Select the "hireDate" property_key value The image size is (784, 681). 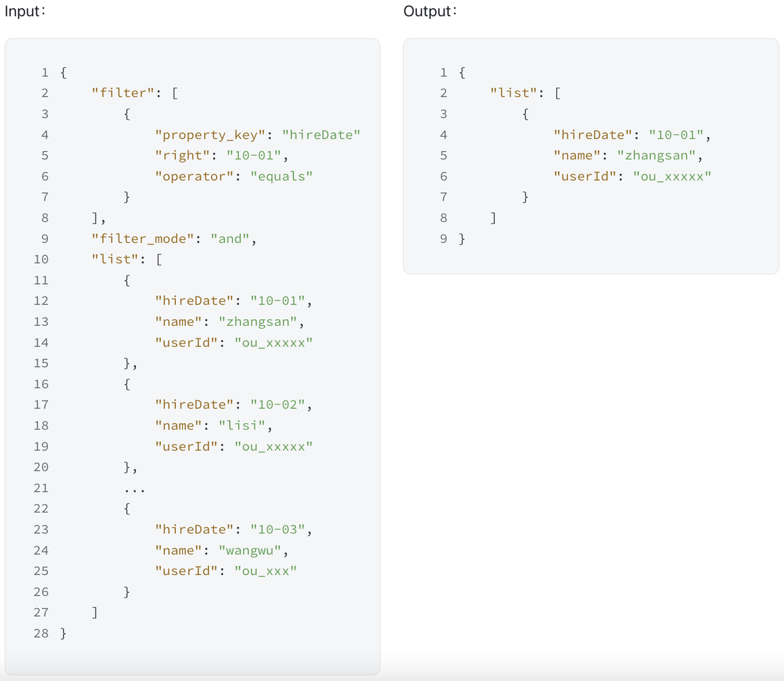[x=320, y=135]
